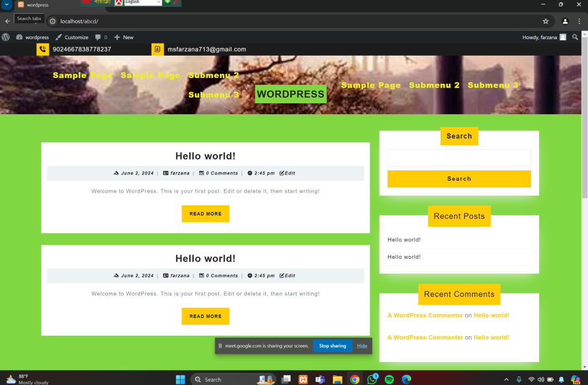This screenshot has height=385, width=588.
Task: Click the comments bubble icon in admin bar
Action: pyautogui.click(x=98, y=37)
